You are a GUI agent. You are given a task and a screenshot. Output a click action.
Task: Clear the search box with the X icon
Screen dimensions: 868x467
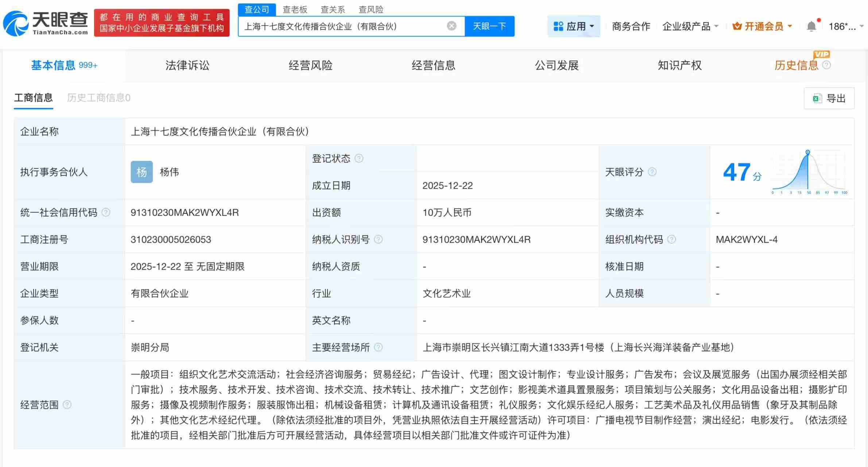pyautogui.click(x=452, y=26)
